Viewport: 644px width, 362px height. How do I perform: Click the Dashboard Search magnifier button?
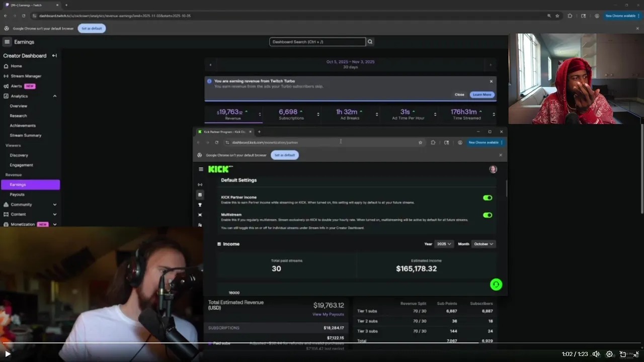click(370, 42)
